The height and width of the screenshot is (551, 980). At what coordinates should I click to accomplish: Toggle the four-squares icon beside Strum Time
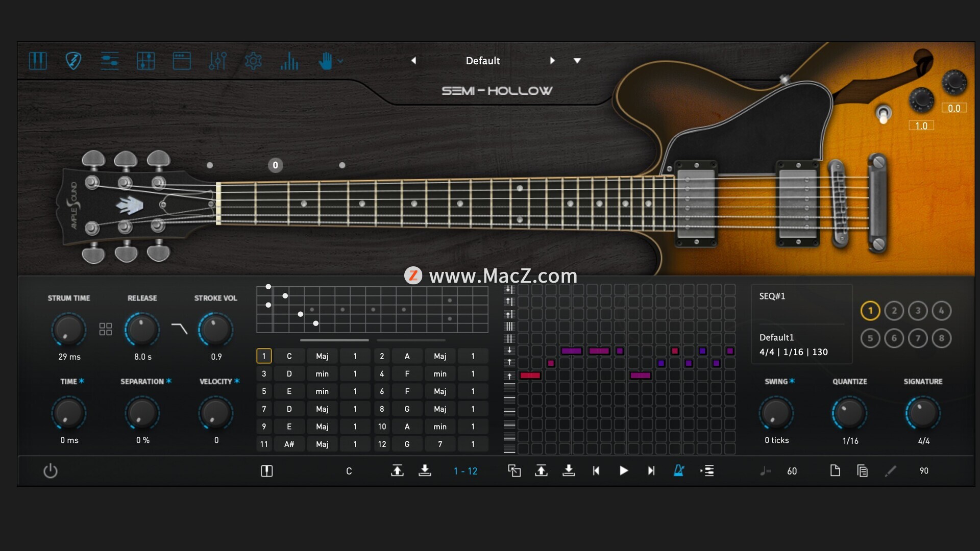(x=106, y=329)
